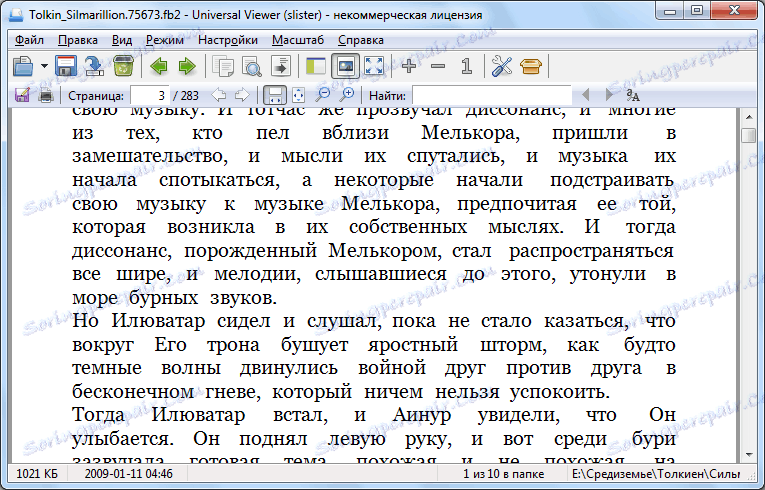Click the Страница: label
The image size is (765, 490).
[96, 95]
